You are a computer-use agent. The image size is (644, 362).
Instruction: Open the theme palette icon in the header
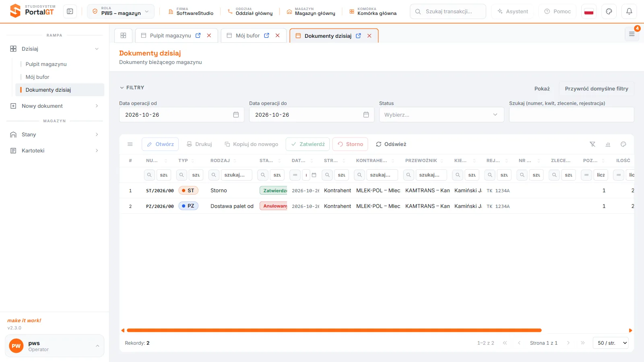tap(609, 12)
